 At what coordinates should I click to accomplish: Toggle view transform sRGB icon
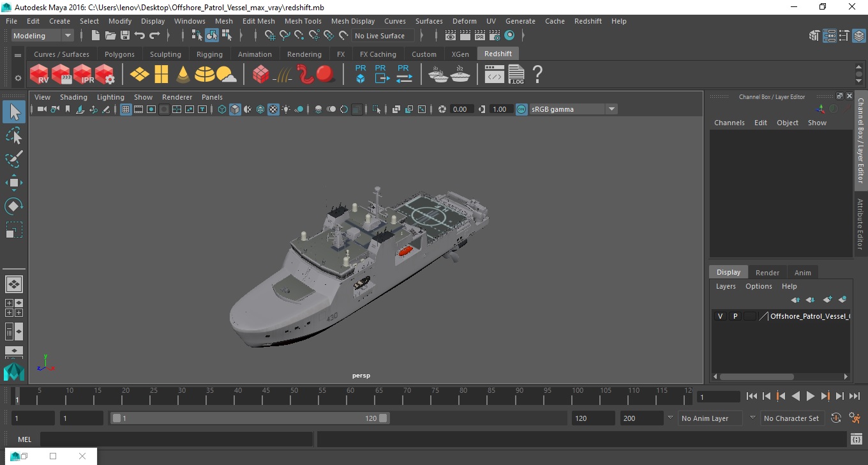point(521,109)
